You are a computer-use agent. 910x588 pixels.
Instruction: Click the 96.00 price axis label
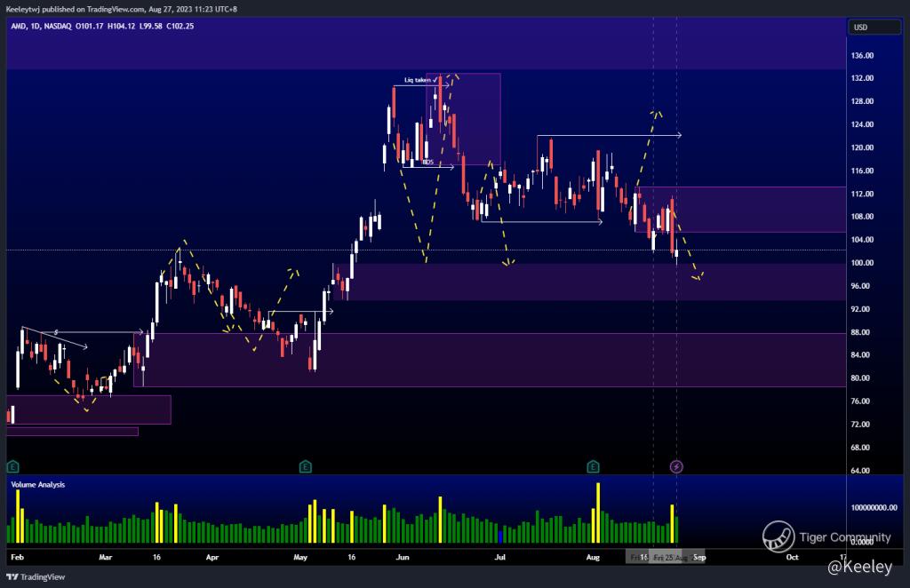pos(860,287)
